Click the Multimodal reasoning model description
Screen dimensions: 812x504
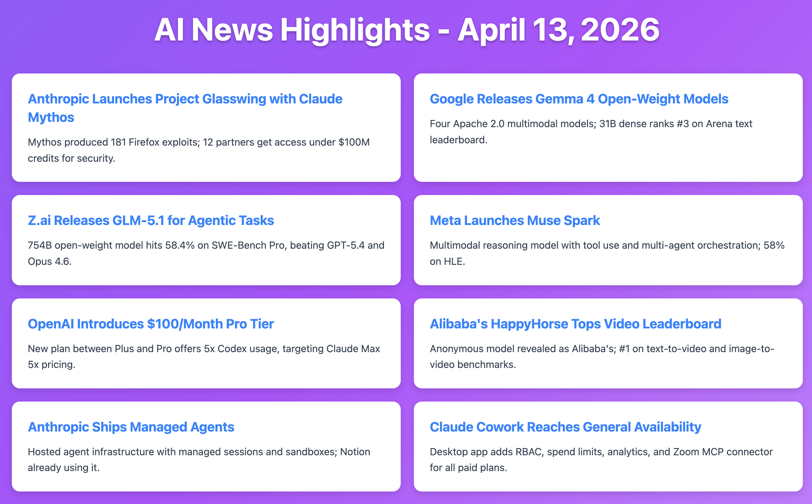pos(607,253)
